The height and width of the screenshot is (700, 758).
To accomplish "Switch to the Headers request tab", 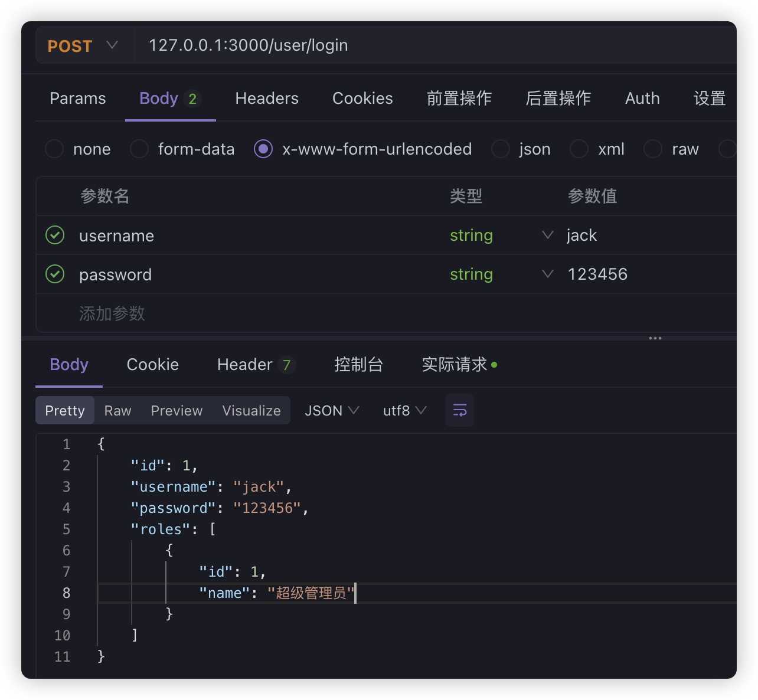I will 267,99.
